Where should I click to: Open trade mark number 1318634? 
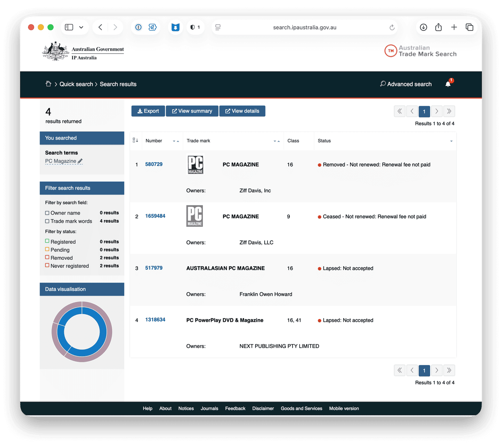155,319
